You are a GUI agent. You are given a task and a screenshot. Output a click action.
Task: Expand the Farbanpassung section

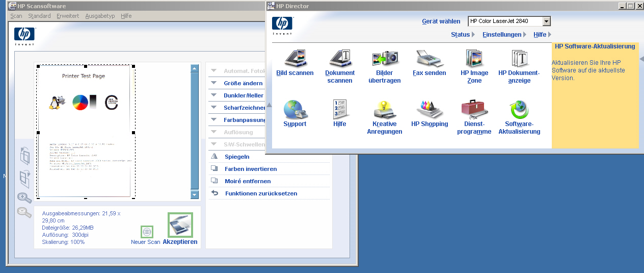pyautogui.click(x=214, y=120)
